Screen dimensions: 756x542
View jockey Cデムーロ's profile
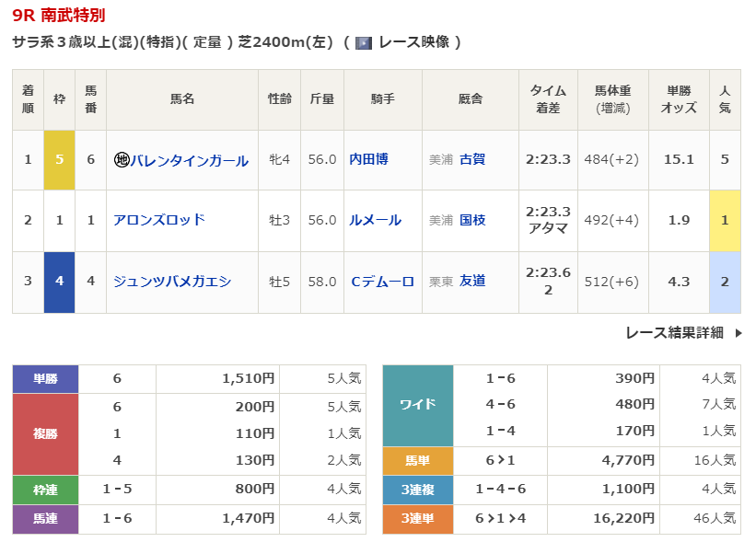(x=382, y=282)
